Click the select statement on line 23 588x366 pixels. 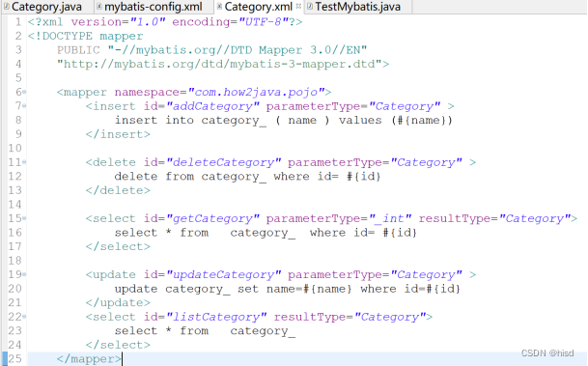click(x=205, y=331)
